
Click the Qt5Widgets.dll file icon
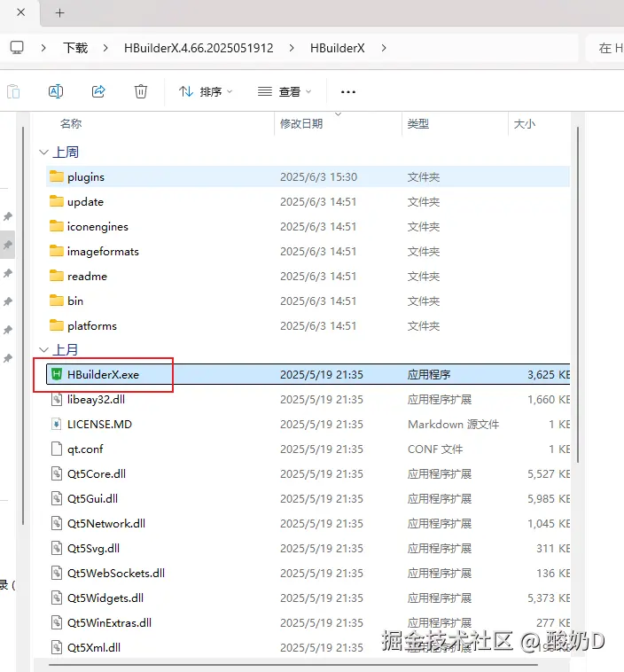57,598
